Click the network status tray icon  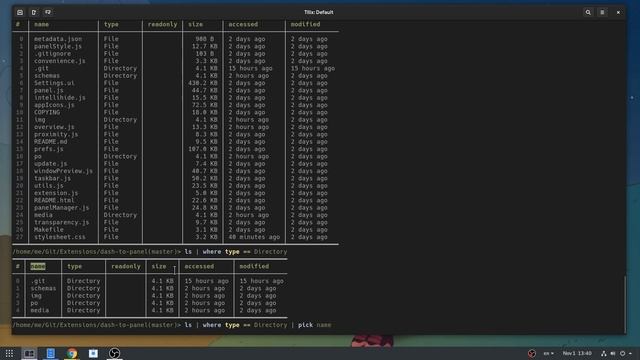tap(603, 353)
